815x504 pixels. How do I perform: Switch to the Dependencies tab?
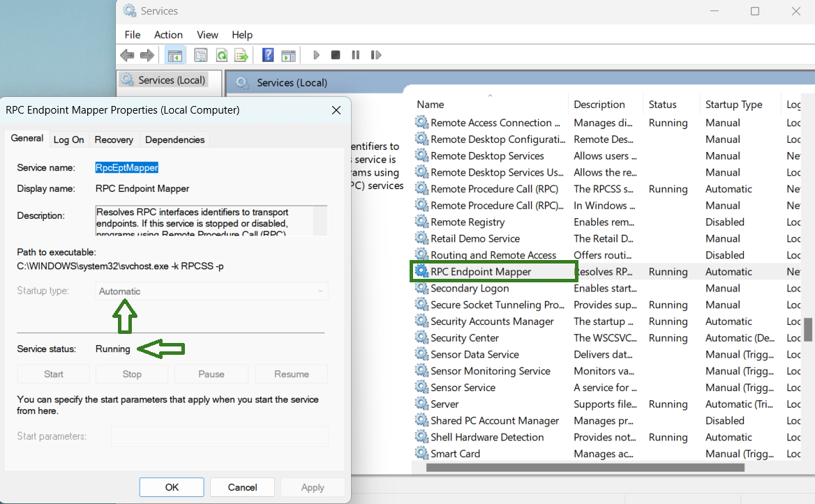[174, 139]
